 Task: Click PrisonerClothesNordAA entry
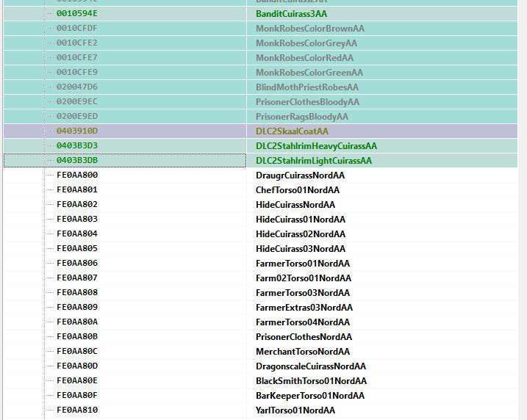[304, 337]
